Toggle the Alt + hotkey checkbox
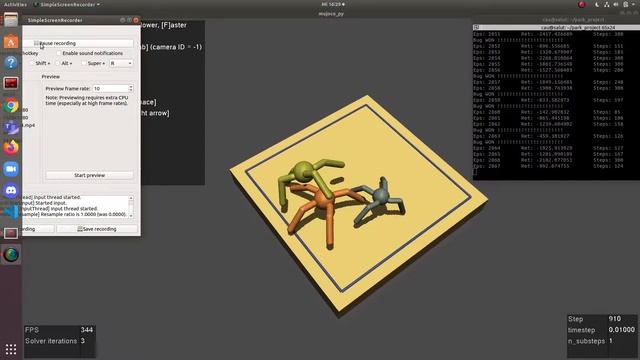 (x=58, y=63)
